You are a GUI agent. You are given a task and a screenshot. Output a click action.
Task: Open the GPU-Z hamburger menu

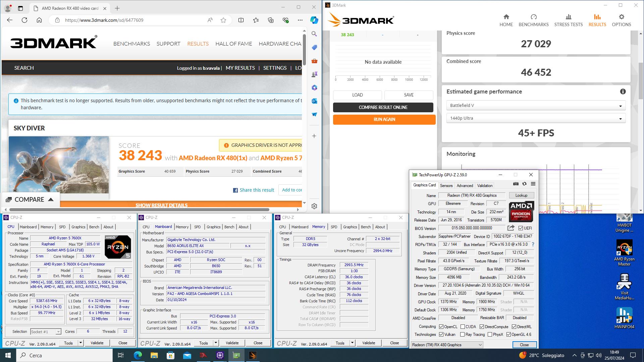point(533,184)
